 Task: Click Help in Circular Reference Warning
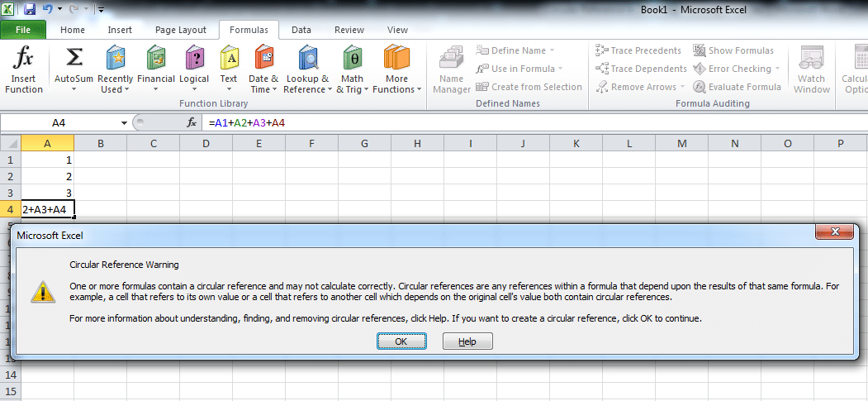467,341
